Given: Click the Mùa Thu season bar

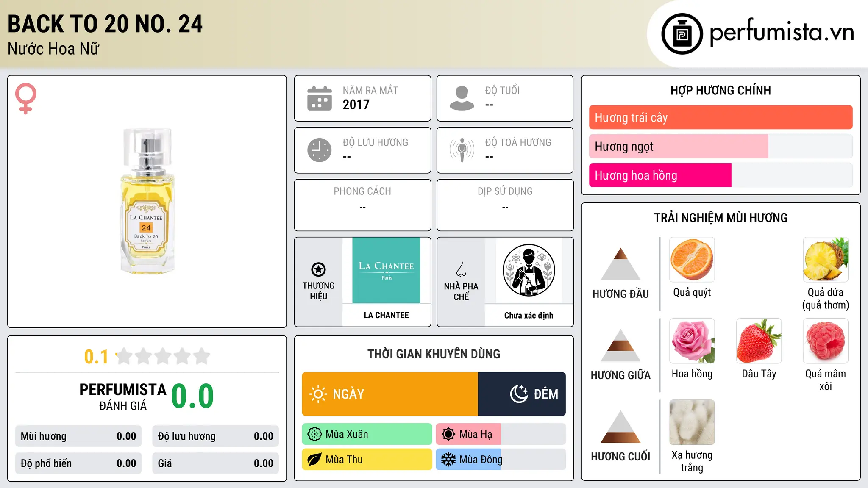Looking at the screenshot, I should pyautogui.click(x=367, y=460).
